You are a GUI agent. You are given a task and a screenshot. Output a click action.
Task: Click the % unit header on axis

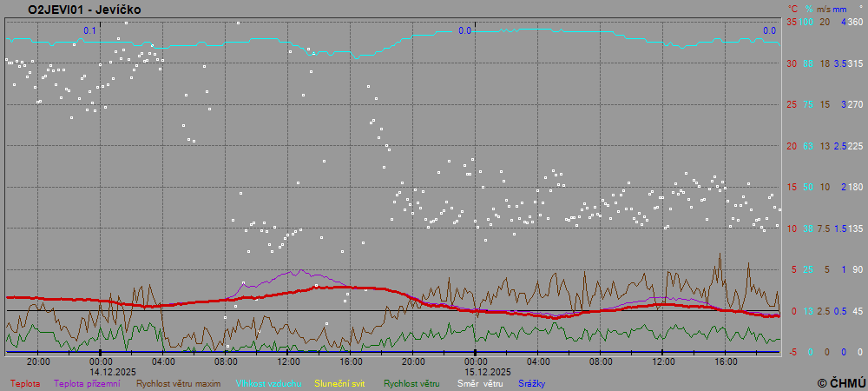click(x=808, y=9)
